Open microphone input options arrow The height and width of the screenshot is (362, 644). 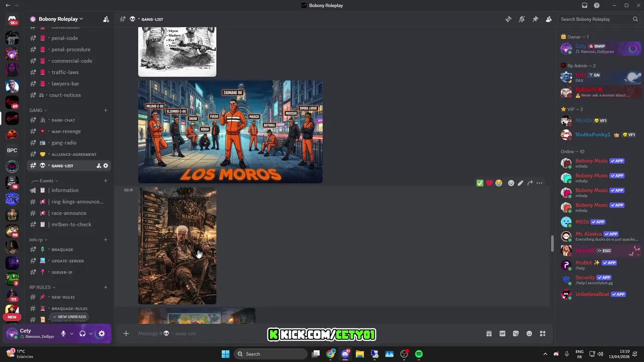71,333
